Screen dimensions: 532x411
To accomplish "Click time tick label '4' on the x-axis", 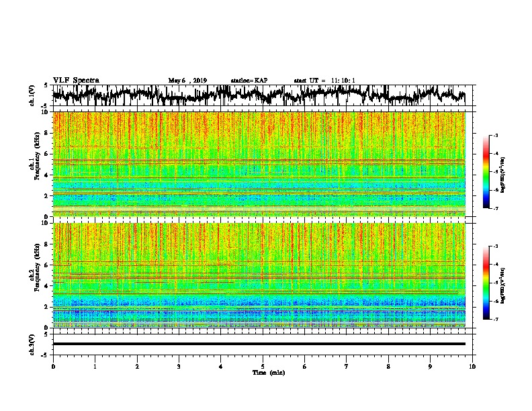I will pos(221,367).
